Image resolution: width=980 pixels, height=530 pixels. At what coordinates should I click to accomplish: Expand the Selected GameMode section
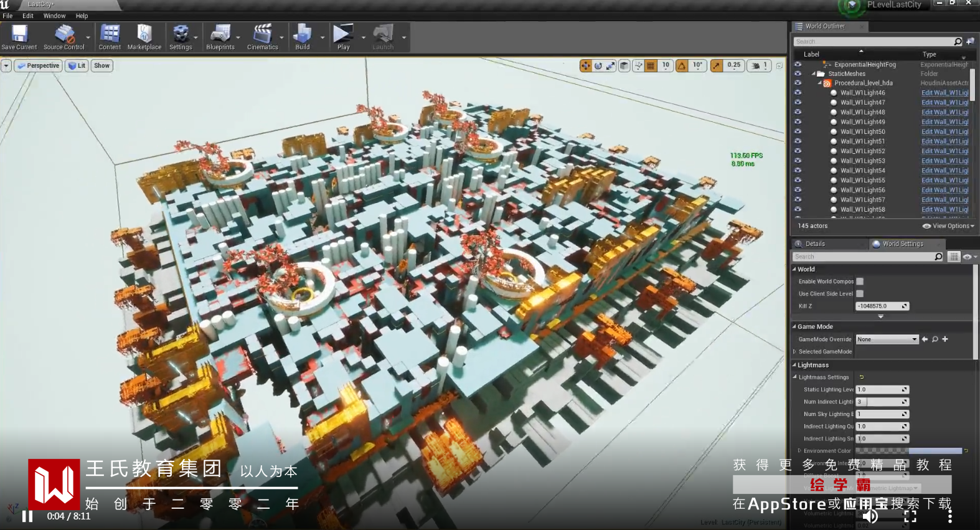point(794,352)
